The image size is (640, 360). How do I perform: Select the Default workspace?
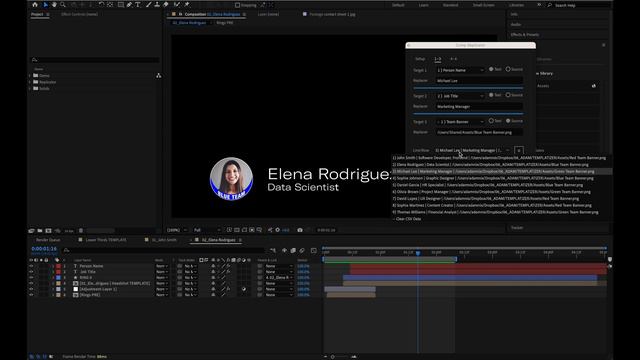tap(398, 5)
